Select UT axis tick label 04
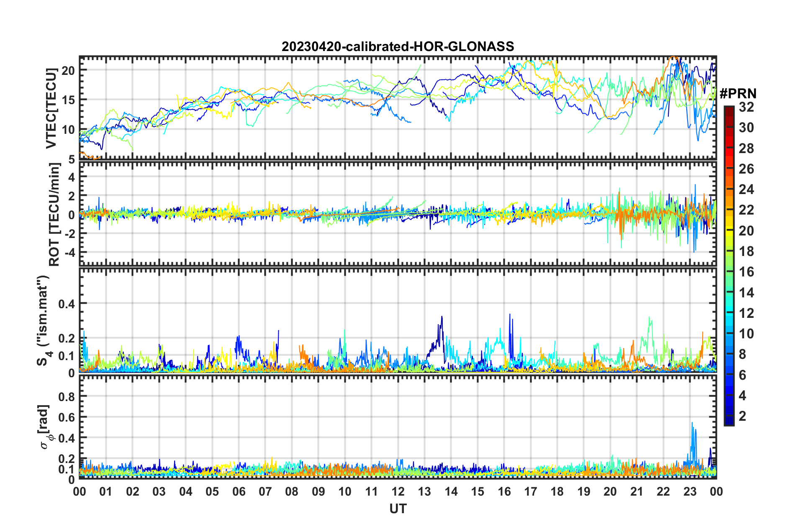The width and height of the screenshot is (796, 532). (x=186, y=491)
